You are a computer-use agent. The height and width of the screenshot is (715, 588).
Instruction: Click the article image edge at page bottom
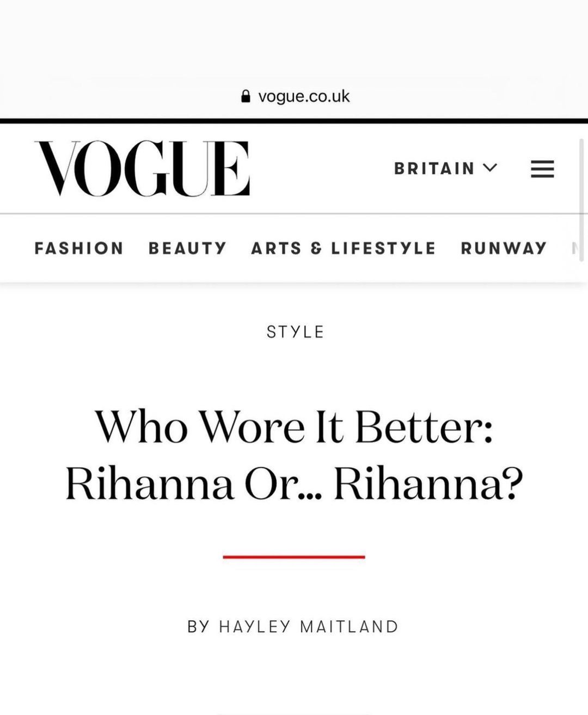(x=294, y=713)
